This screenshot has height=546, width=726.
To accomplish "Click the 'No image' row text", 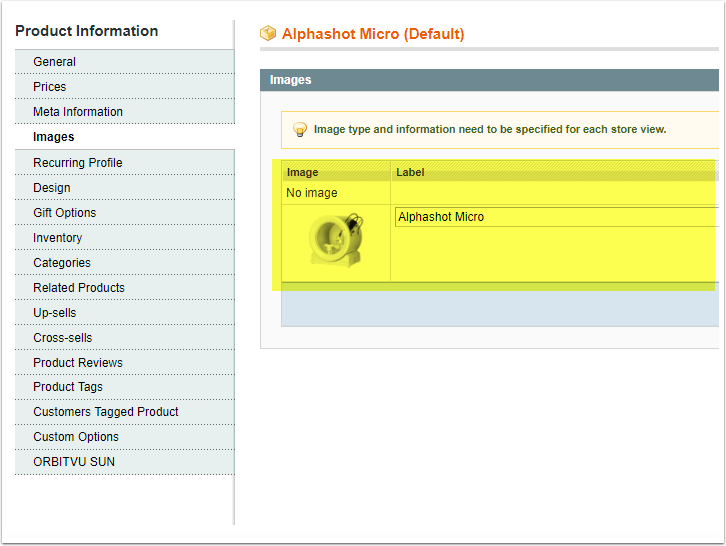I will [x=312, y=193].
